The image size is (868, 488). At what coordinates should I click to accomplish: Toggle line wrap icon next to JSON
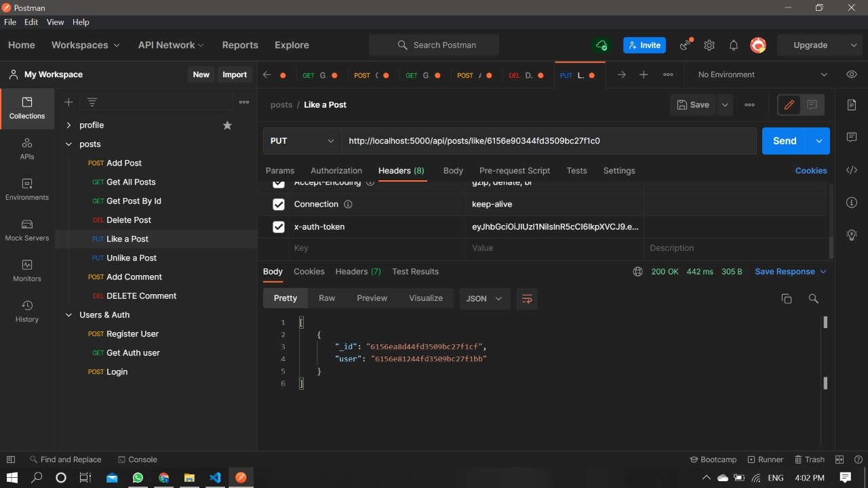(x=527, y=298)
